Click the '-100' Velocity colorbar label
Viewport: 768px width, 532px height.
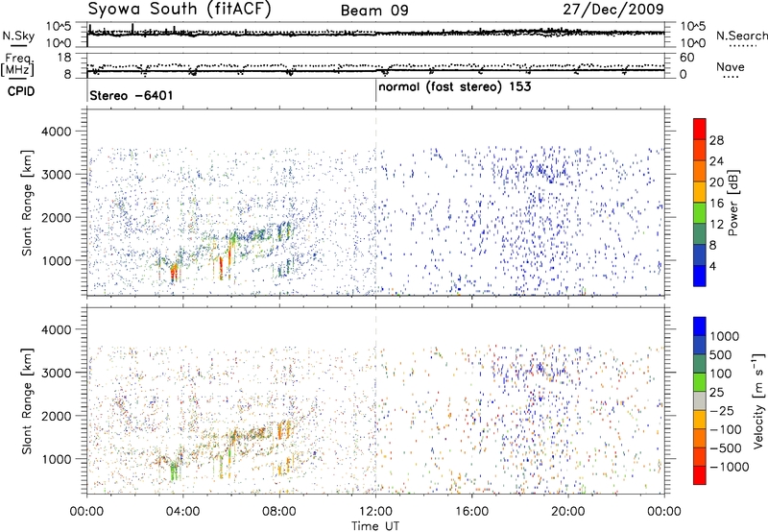[x=726, y=429]
